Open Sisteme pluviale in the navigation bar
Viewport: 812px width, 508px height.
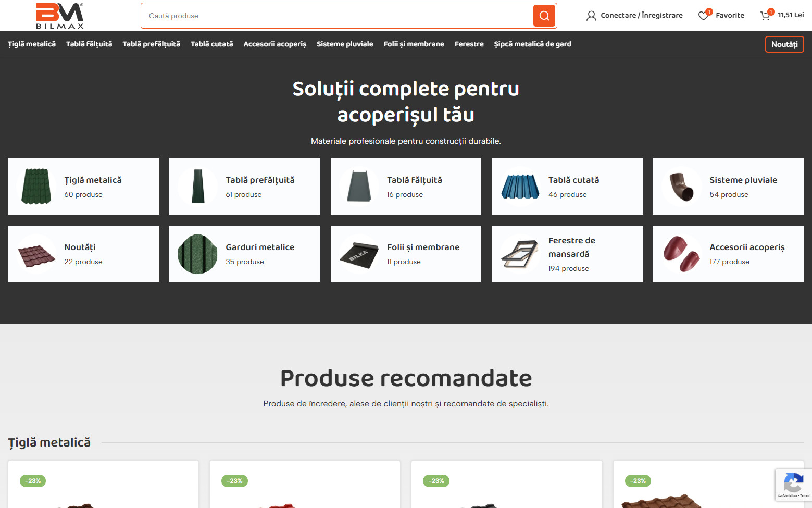pos(345,44)
